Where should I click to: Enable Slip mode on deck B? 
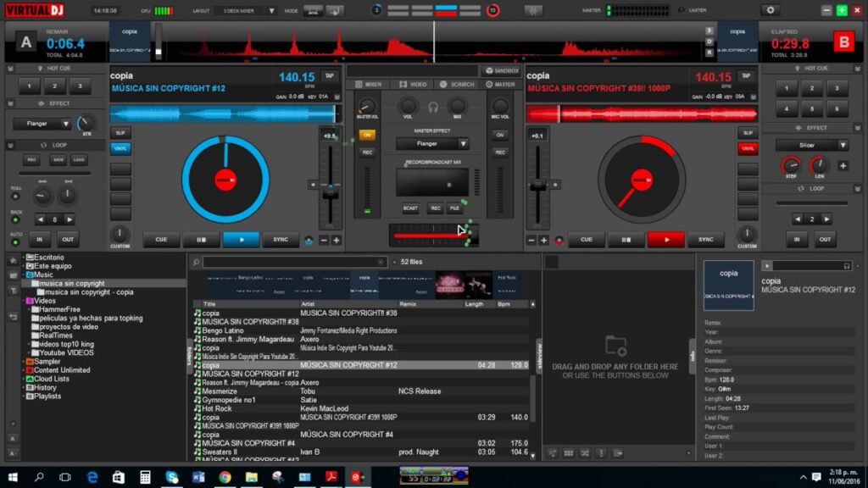748,133
